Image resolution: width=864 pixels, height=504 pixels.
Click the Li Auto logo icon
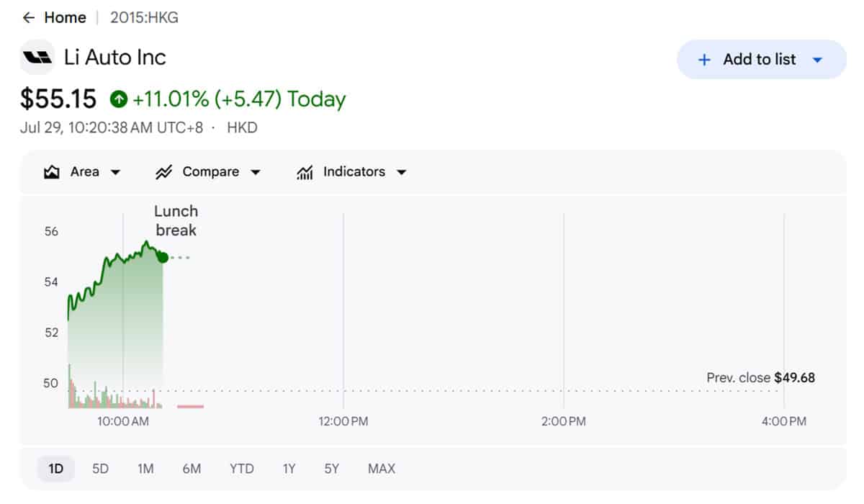click(x=37, y=58)
